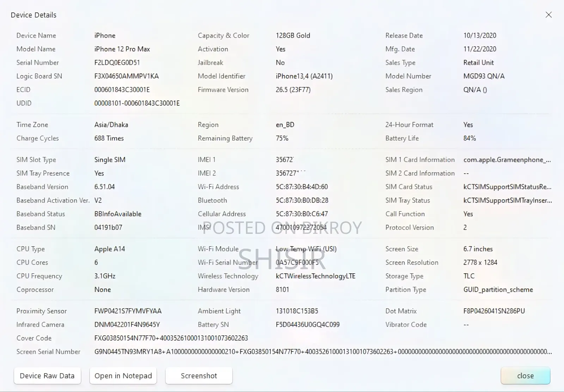This screenshot has height=392, width=564.
Task: Click the close button at bottom right
Action: [x=525, y=376]
